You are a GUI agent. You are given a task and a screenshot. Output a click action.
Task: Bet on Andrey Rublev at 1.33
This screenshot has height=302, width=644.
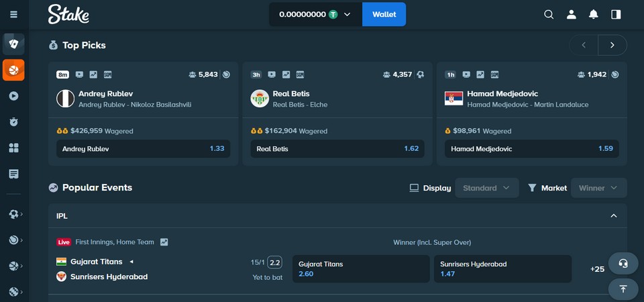point(144,149)
